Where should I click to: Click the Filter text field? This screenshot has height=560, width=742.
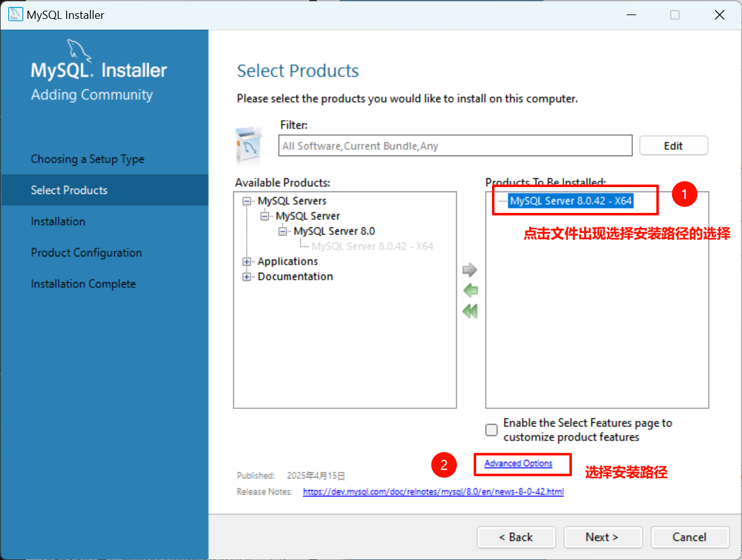(x=455, y=146)
